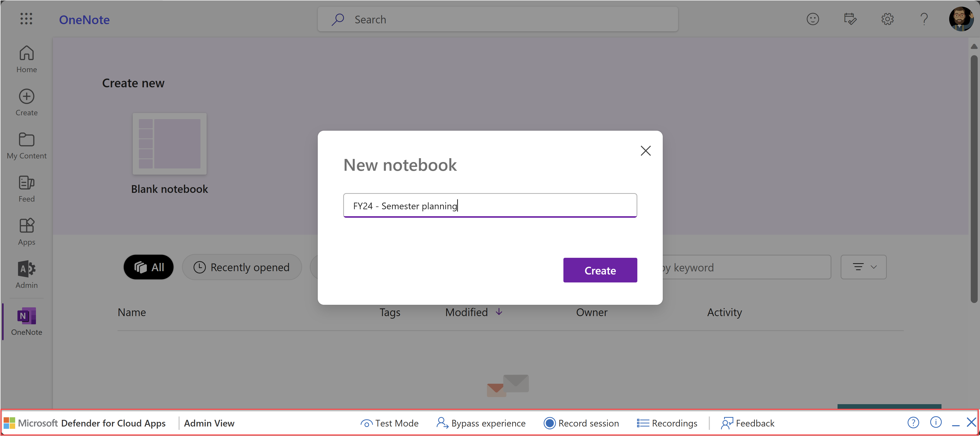Go to Home in sidebar

pyautogui.click(x=26, y=59)
